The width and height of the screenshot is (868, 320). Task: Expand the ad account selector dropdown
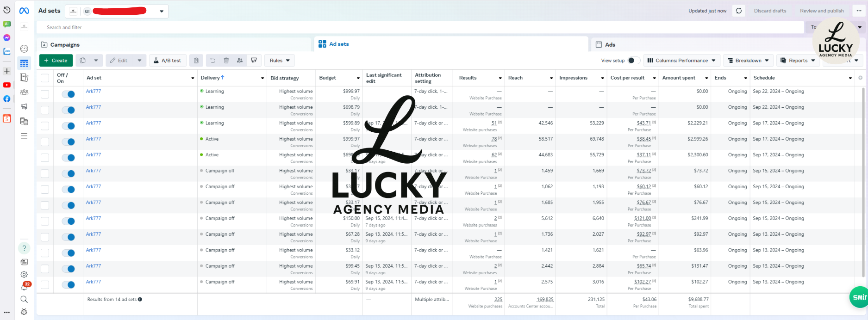[162, 11]
